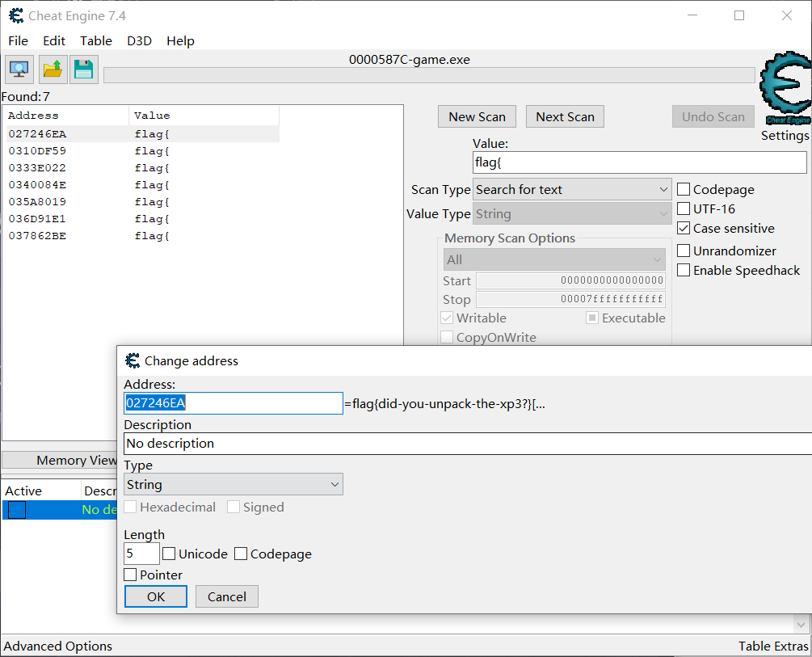Uncheck the Case sensitive option
The image size is (812, 657).
pyautogui.click(x=684, y=229)
